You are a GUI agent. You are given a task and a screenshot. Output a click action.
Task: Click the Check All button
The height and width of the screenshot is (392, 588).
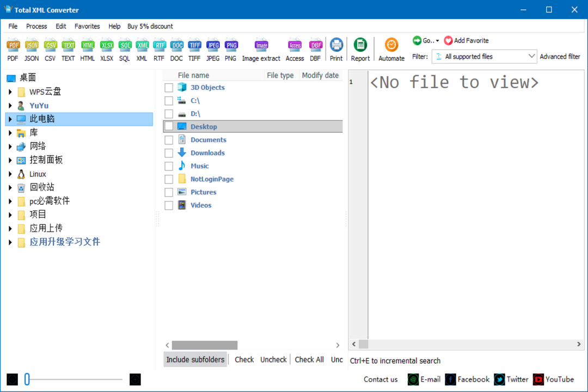click(309, 359)
